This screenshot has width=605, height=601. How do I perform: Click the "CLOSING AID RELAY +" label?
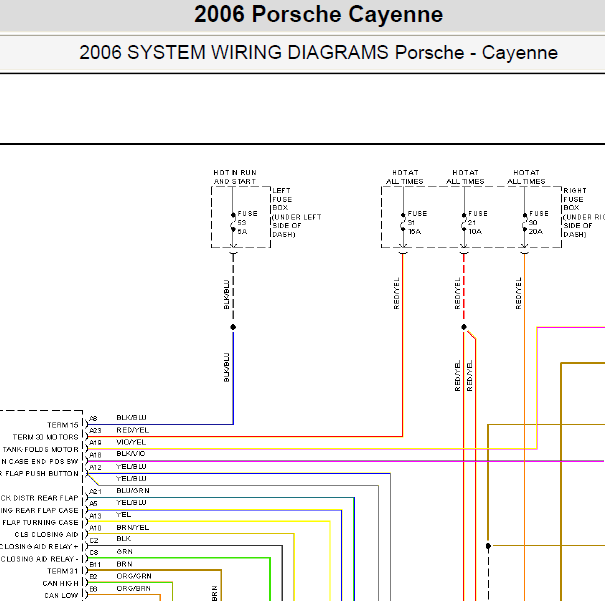tap(39, 547)
